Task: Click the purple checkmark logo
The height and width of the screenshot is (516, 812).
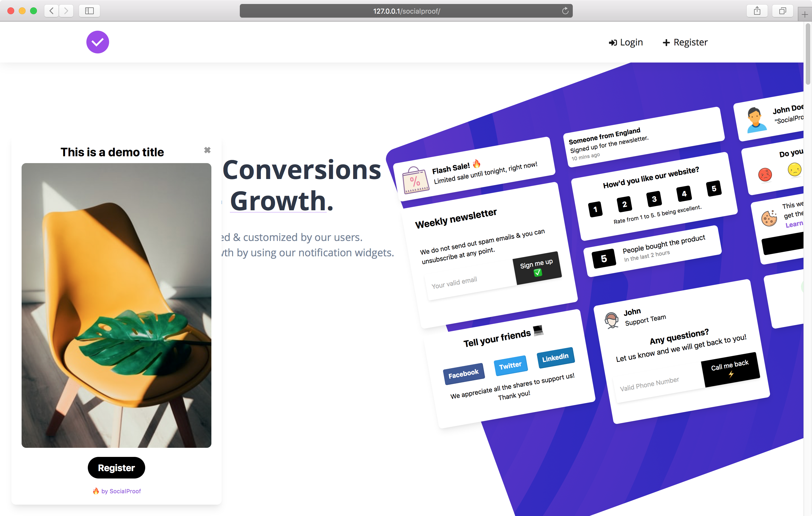Action: [97, 42]
